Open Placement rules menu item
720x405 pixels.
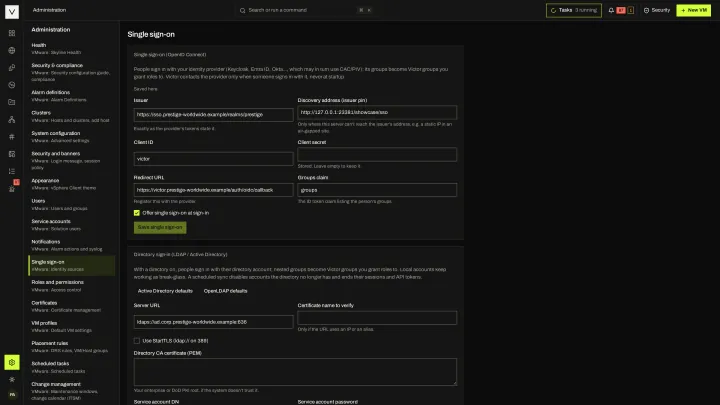point(72,347)
